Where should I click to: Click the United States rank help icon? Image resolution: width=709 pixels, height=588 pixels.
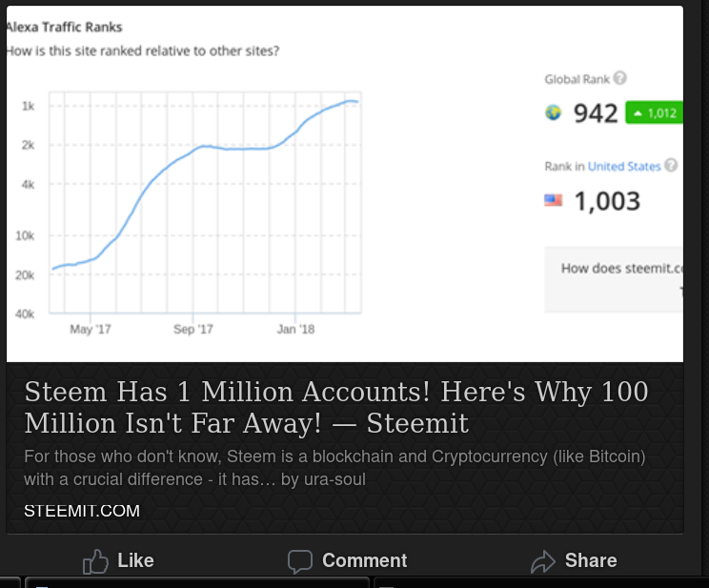tap(672, 166)
